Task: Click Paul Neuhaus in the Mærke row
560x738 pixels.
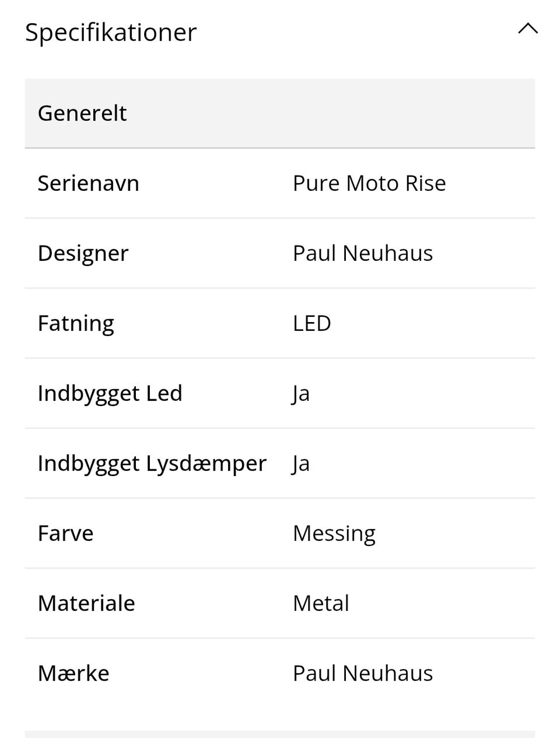Action: (362, 673)
